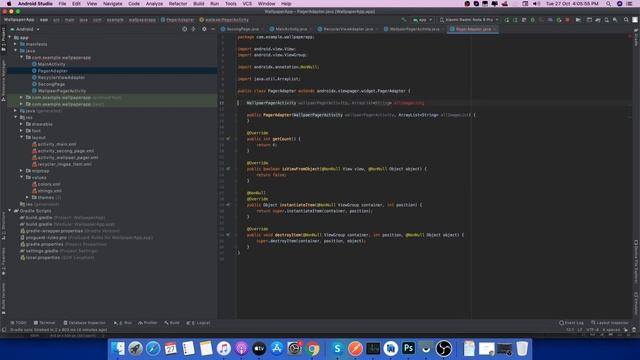
Task: Select local.properties file
Action: (x=42, y=258)
